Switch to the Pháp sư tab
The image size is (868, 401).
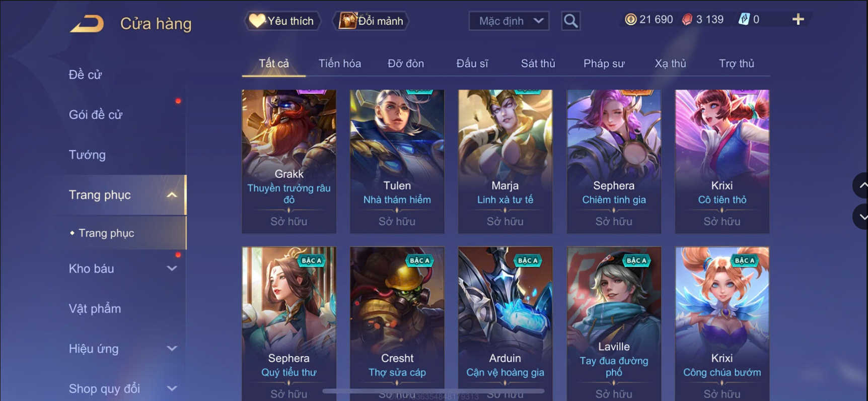[x=604, y=63]
